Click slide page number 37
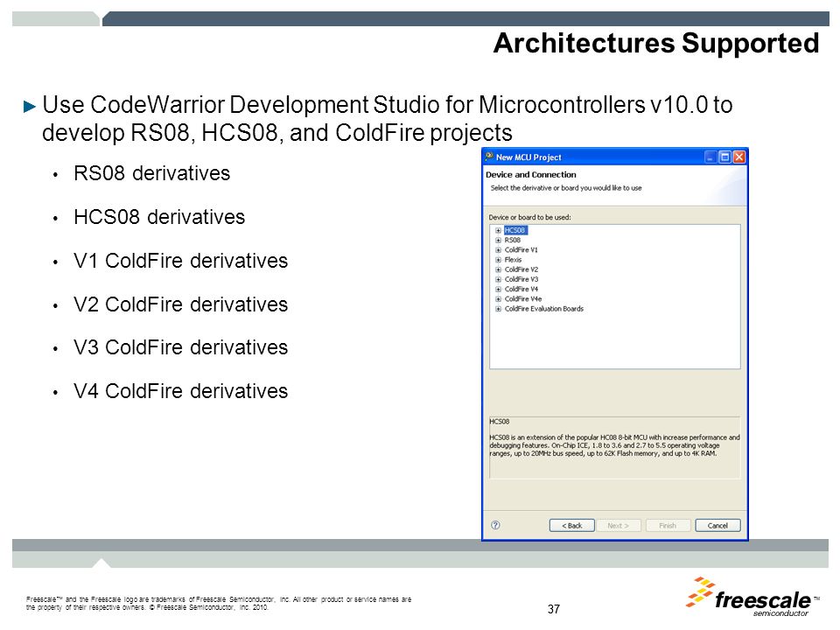840x630 pixels. click(x=554, y=609)
